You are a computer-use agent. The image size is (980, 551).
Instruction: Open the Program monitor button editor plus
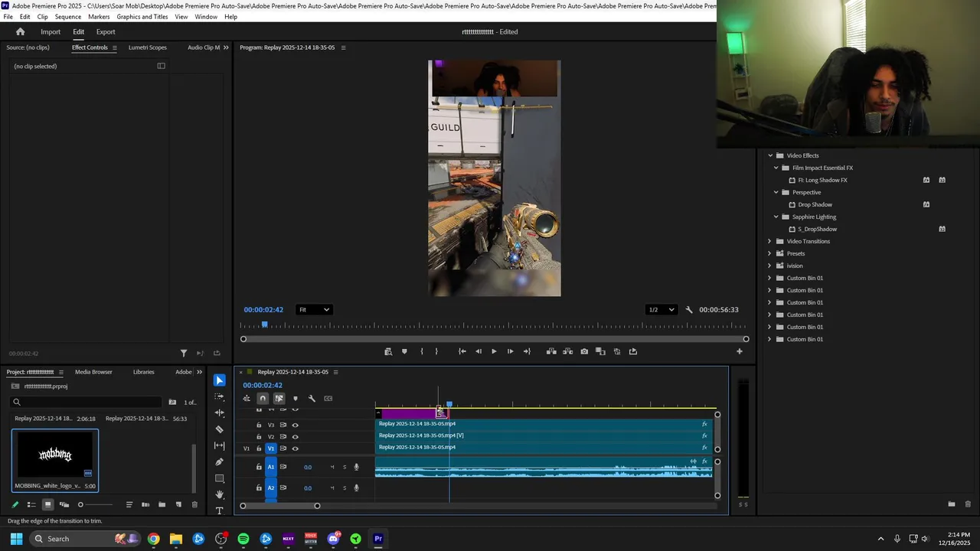[740, 351]
